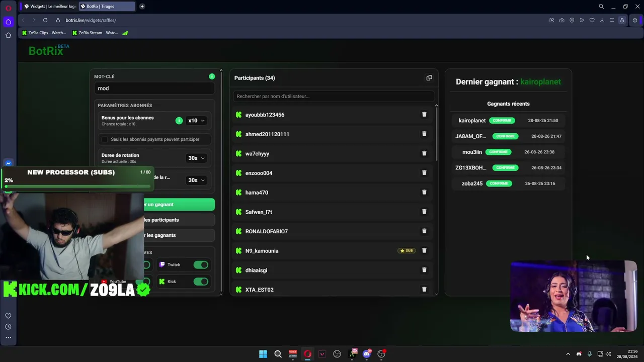Click the address bar showing botrix.live
Screen dimensions: 644x362
91,20
